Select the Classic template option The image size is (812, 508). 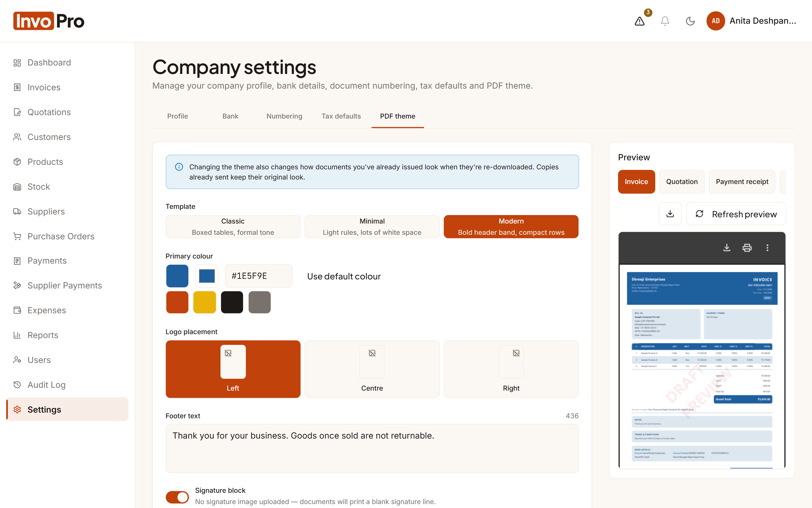pyautogui.click(x=233, y=227)
